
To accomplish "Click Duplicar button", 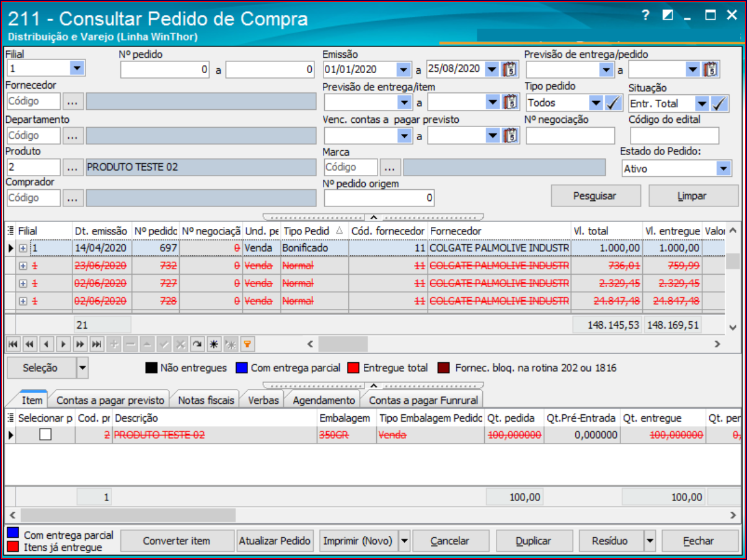I will coord(533,541).
